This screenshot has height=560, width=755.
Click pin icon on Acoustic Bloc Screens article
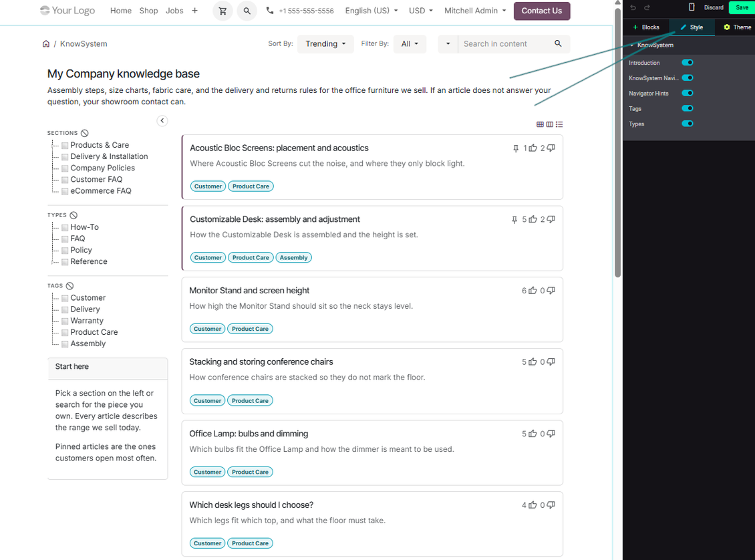(x=516, y=148)
